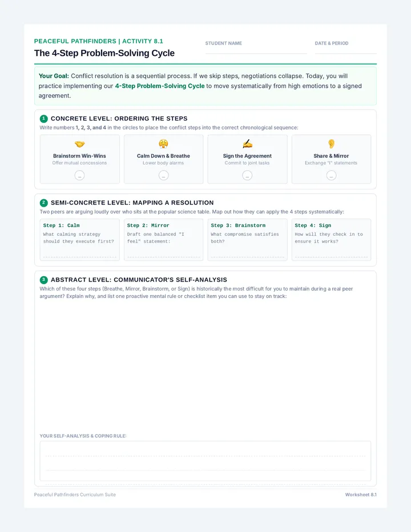411x532 pixels.
Task: Click the self-analysis & coping rule writing box
Action: pos(205,461)
